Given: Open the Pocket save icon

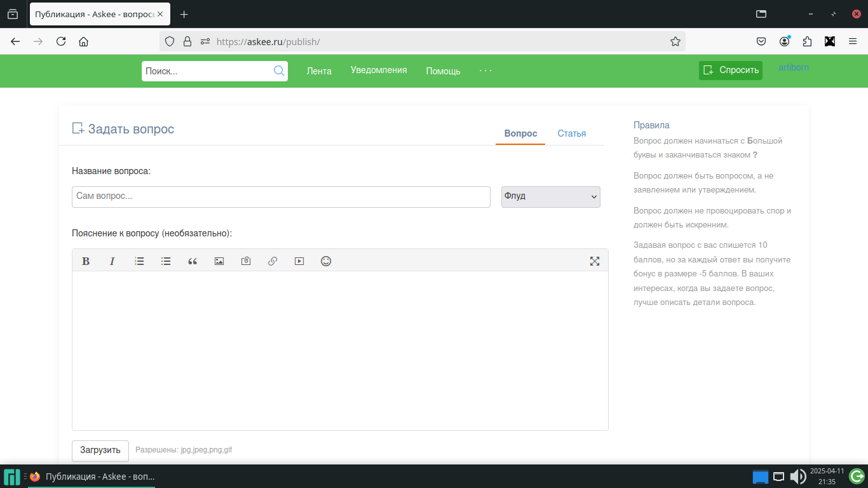Looking at the screenshot, I should 761,41.
